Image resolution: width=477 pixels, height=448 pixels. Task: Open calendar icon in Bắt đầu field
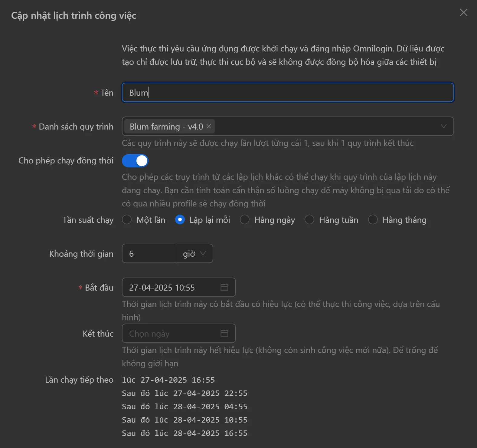click(x=224, y=287)
